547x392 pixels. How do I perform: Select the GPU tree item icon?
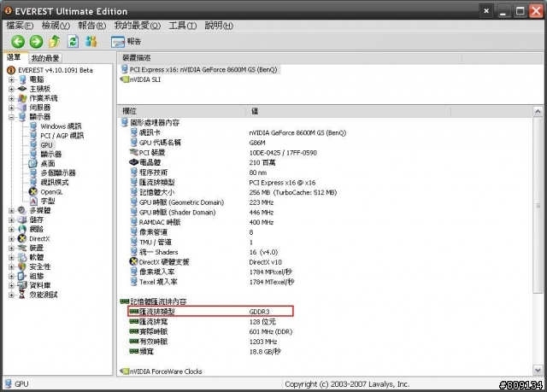(x=33, y=145)
